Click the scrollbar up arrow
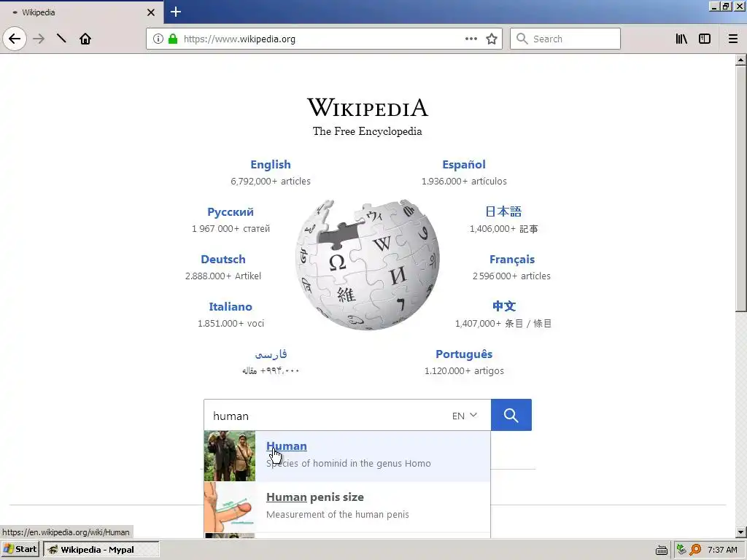747x560 pixels. pos(740,61)
